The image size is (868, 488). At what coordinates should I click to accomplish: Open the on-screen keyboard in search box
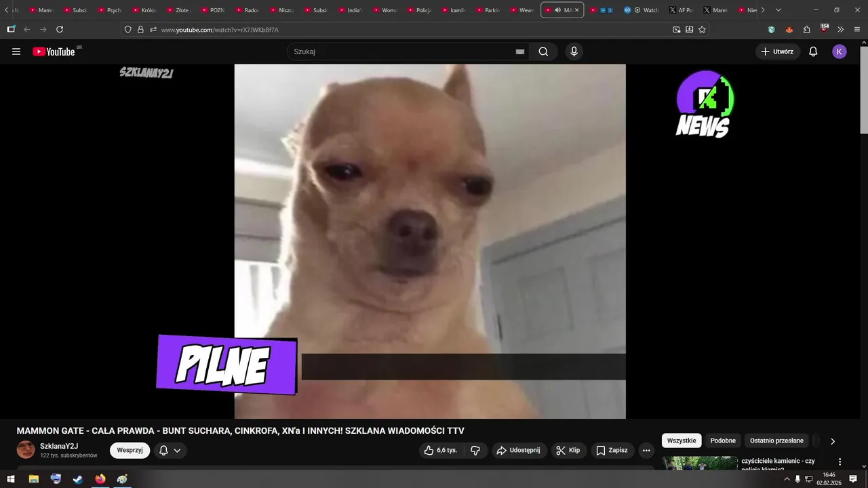[520, 52]
